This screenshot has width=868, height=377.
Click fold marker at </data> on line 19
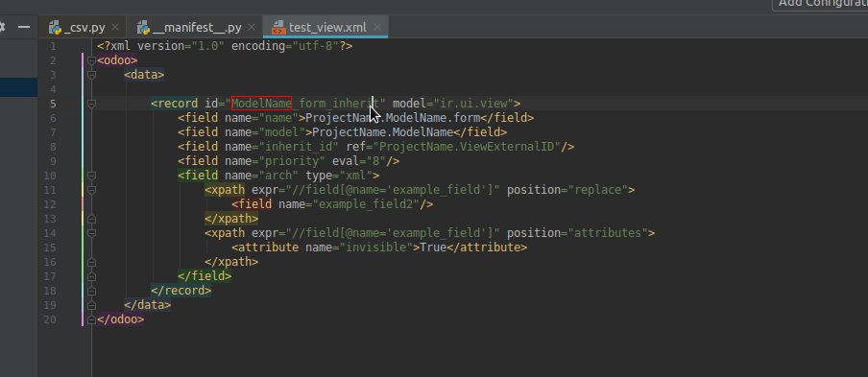[x=91, y=305]
